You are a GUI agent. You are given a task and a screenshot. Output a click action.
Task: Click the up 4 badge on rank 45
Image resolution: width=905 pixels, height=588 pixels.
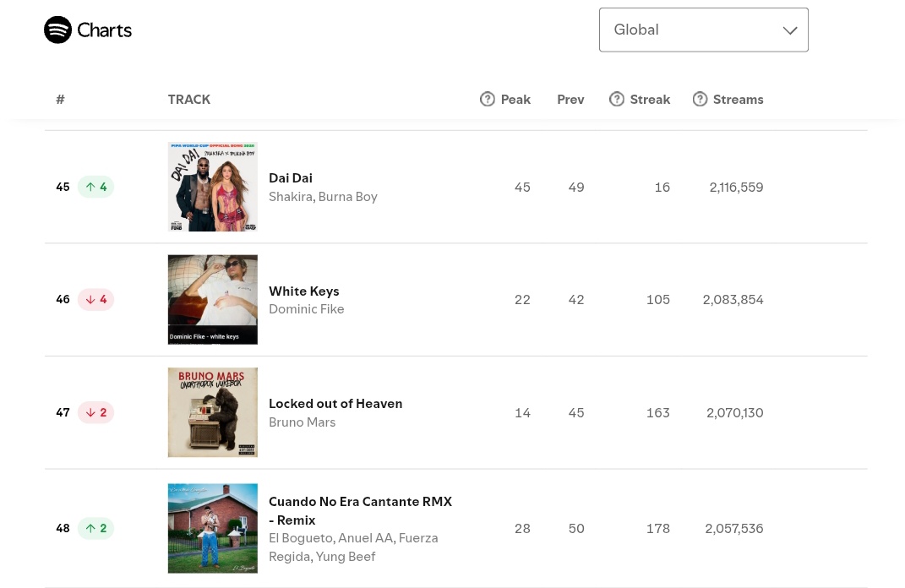pos(95,187)
